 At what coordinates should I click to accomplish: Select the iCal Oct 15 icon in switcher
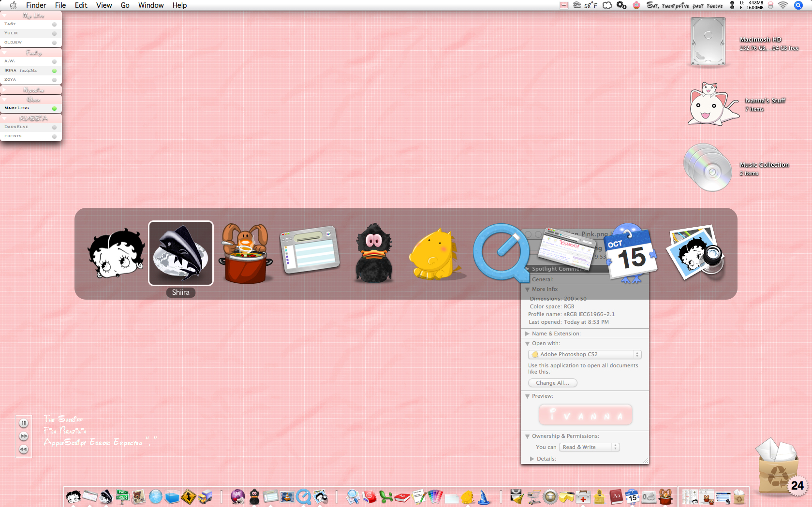630,253
